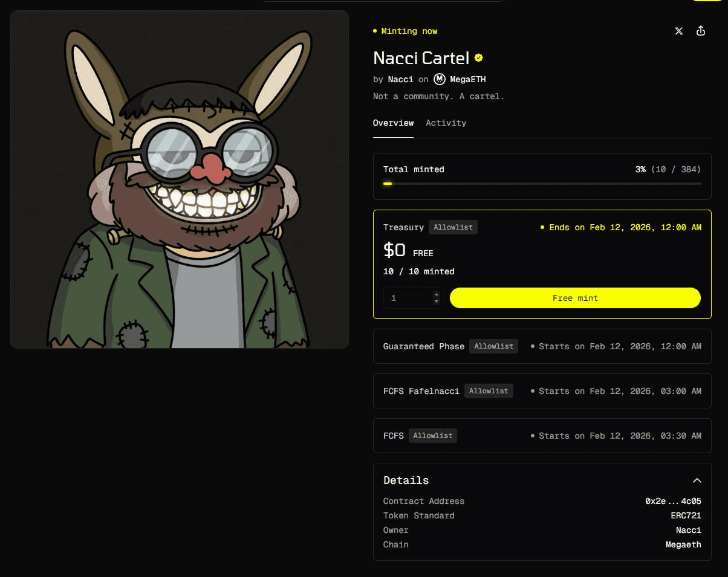Select the Overview tab
This screenshot has height=577, width=728.
point(393,123)
